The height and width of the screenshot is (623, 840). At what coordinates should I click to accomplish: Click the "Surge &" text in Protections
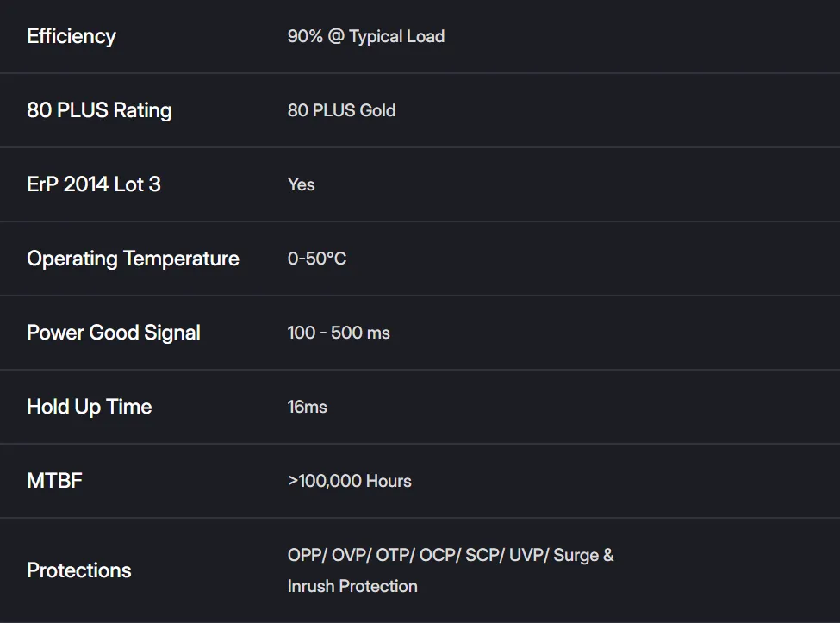click(583, 555)
